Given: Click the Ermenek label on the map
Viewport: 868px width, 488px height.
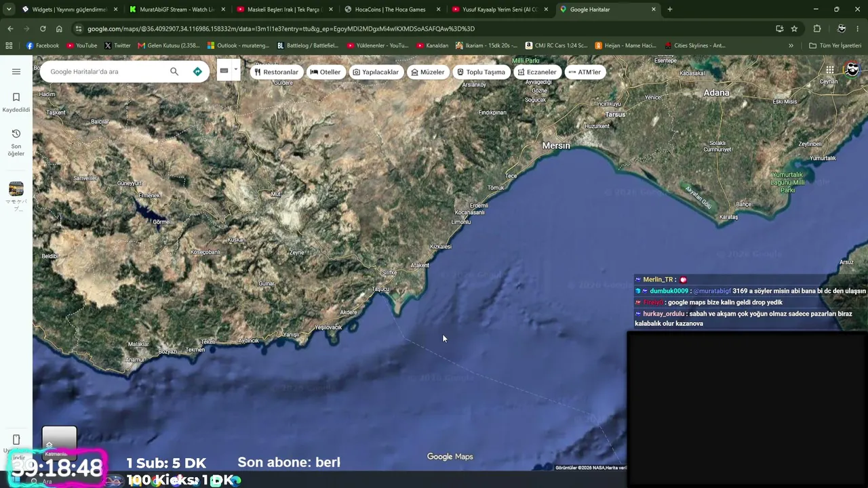Looking at the screenshot, I should pyautogui.click(x=149, y=196).
